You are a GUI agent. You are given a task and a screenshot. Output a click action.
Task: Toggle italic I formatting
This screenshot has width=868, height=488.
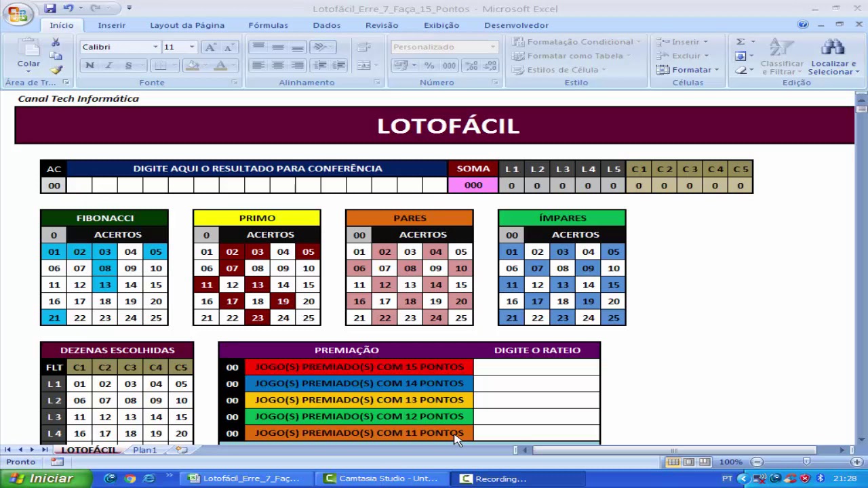click(x=108, y=66)
